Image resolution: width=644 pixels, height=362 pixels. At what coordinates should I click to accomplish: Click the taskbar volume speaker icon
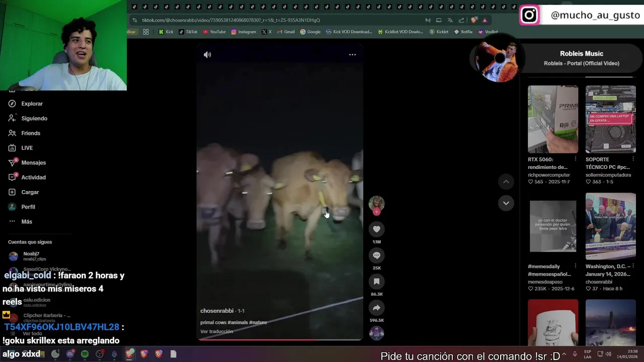coord(608,354)
